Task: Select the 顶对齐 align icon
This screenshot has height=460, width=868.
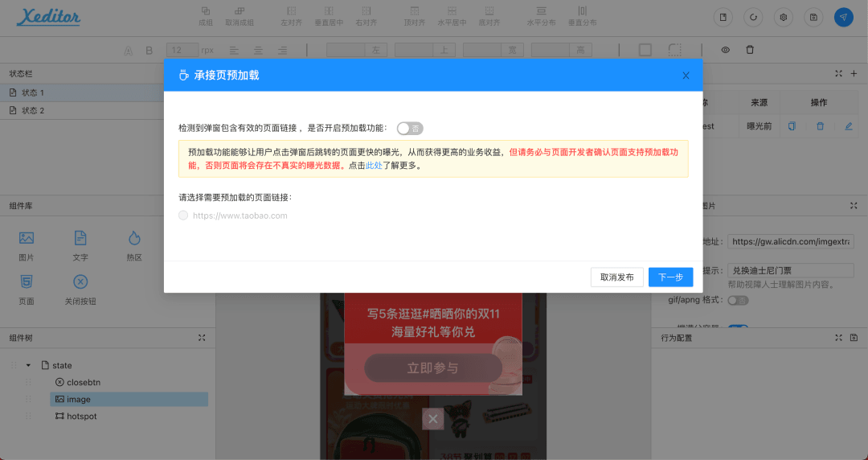Action: [414, 11]
